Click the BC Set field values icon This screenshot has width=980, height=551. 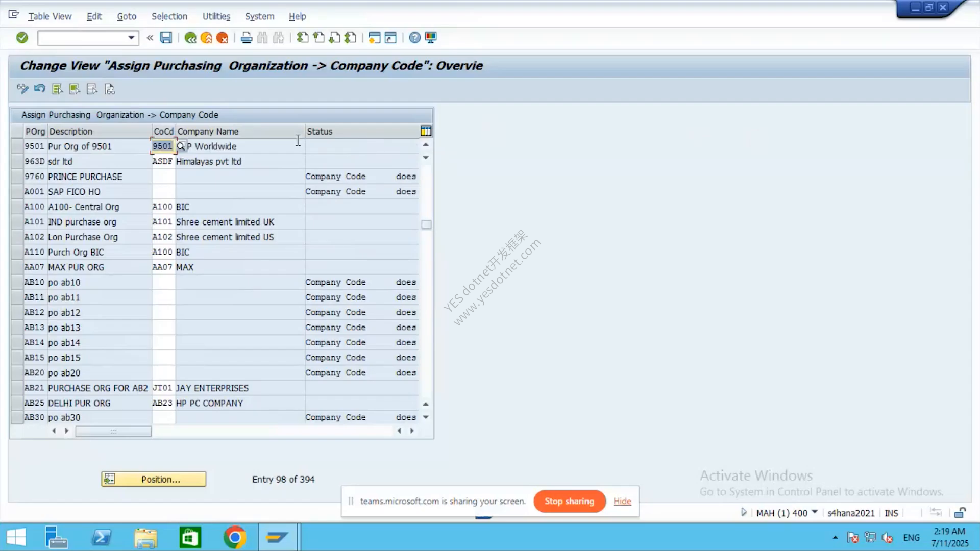(110, 89)
